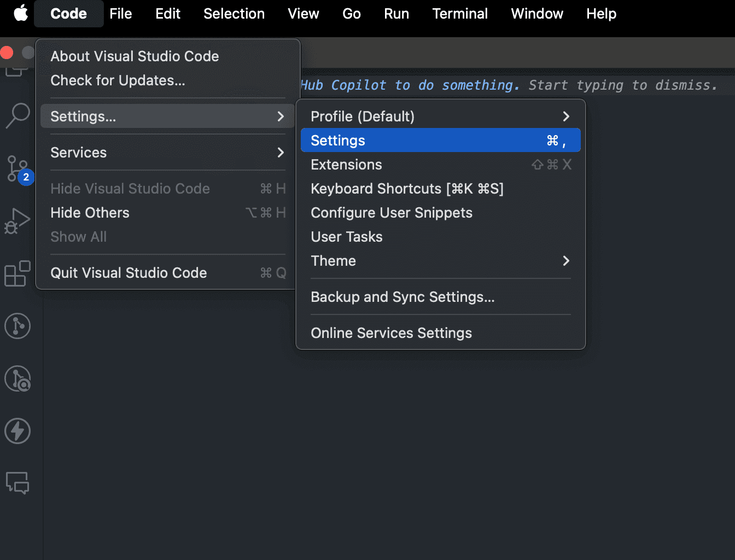Open the Run and Debug view

tap(17, 220)
